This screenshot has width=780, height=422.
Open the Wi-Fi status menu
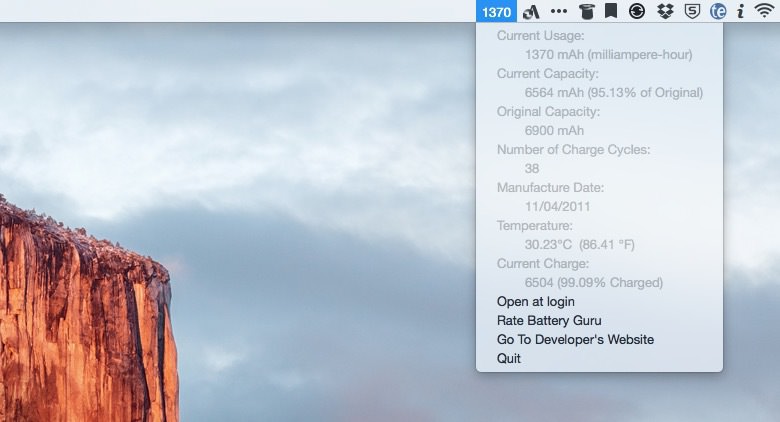(764, 11)
